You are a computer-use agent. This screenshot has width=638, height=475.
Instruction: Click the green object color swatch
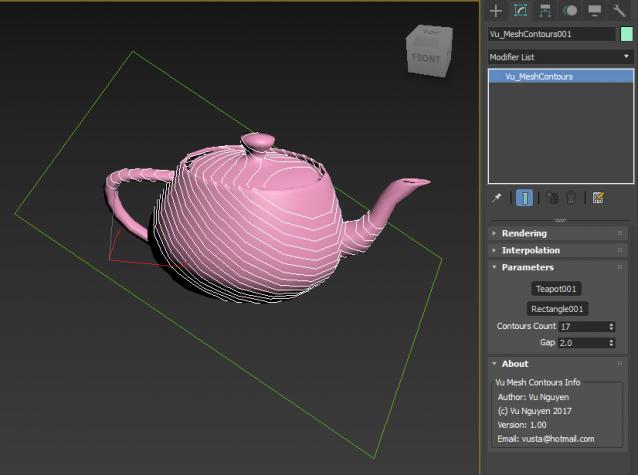(626, 34)
